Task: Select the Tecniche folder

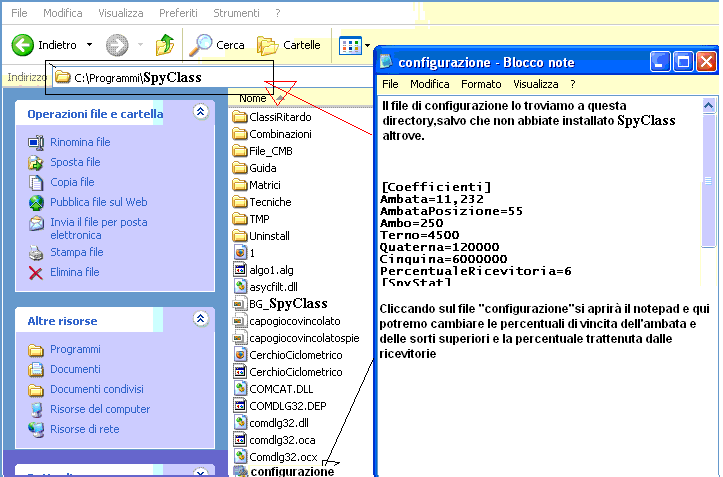Action: pos(262,202)
